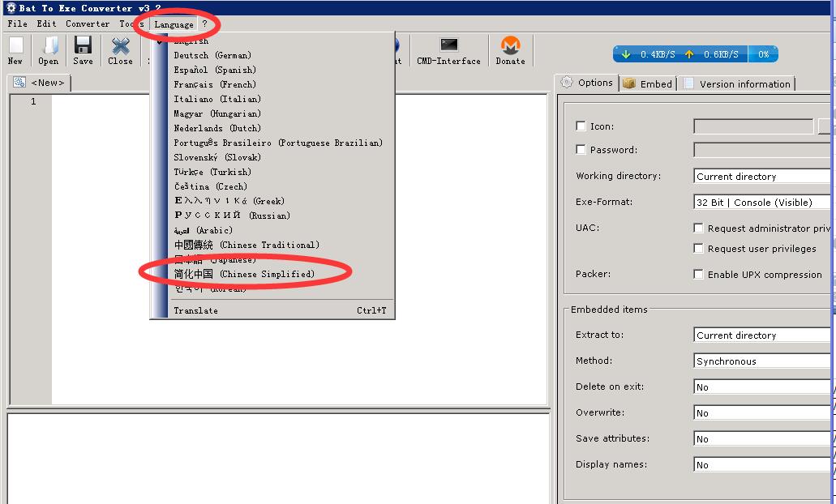The width and height of the screenshot is (836, 504).
Task: Click the Donate icon
Action: 510,50
